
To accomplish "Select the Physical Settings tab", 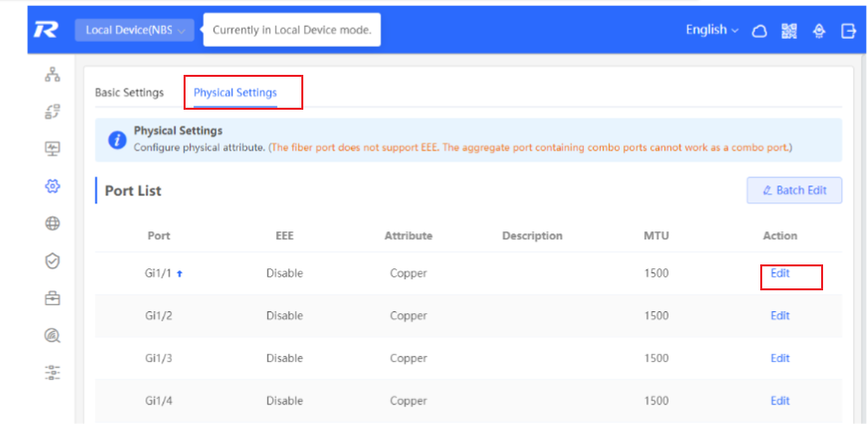I will [235, 93].
